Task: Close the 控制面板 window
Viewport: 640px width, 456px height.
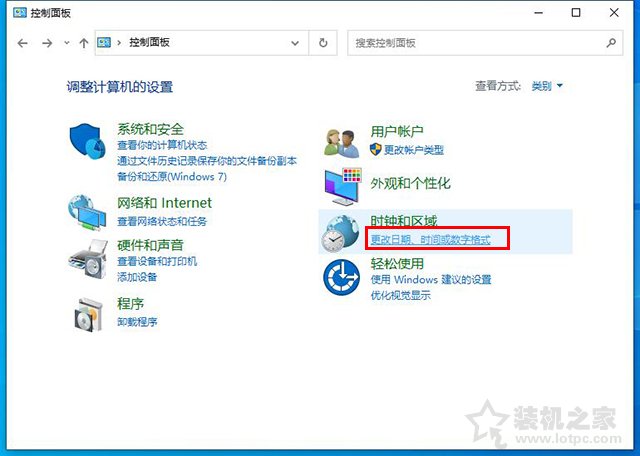Action: coord(614,13)
